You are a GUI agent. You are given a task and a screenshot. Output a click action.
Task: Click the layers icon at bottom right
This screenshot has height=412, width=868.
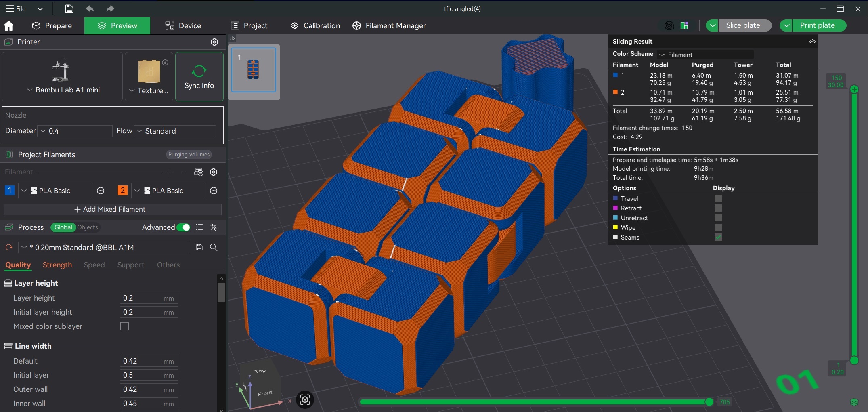point(854,402)
